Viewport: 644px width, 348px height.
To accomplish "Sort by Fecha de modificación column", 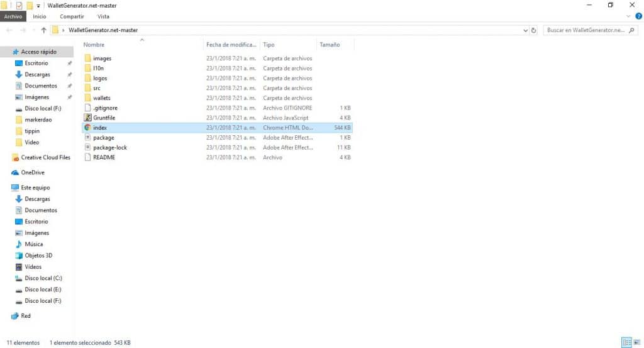I will coord(231,45).
